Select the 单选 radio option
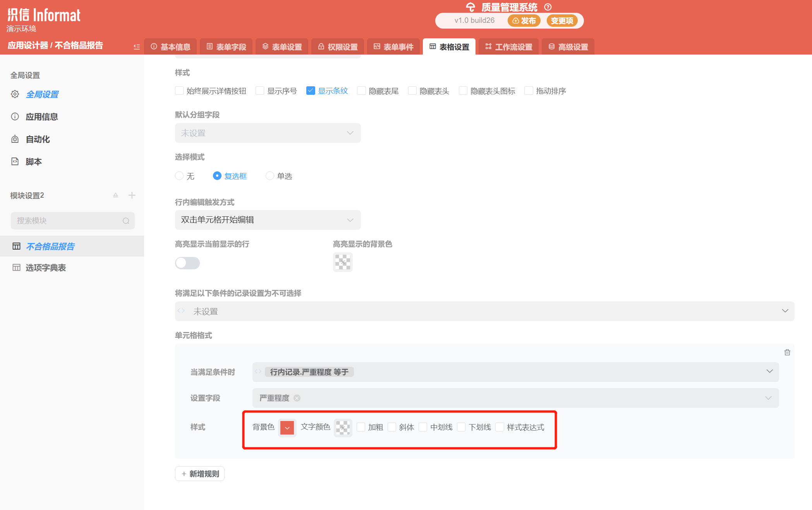 click(270, 176)
